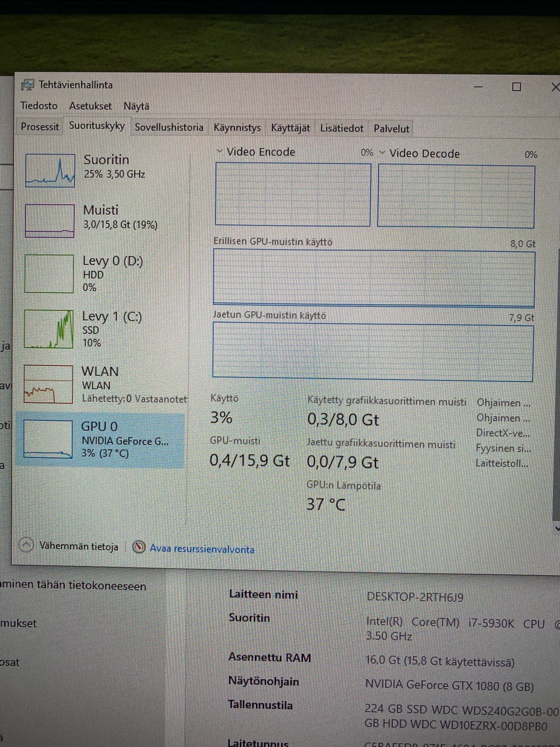Image resolution: width=560 pixels, height=747 pixels.
Task: Click the Käyttö 3% utilization value
Action: tap(221, 417)
